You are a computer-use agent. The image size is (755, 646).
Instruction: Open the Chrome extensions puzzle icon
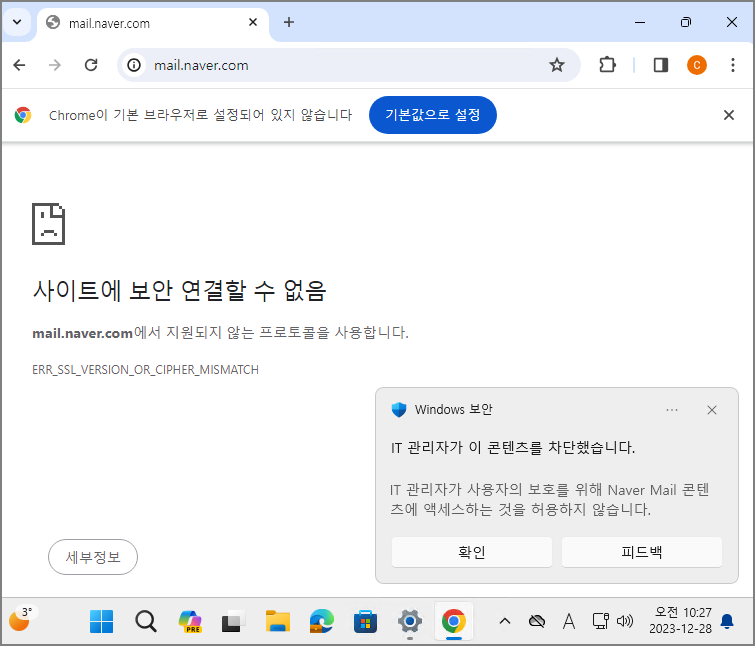pyautogui.click(x=607, y=65)
